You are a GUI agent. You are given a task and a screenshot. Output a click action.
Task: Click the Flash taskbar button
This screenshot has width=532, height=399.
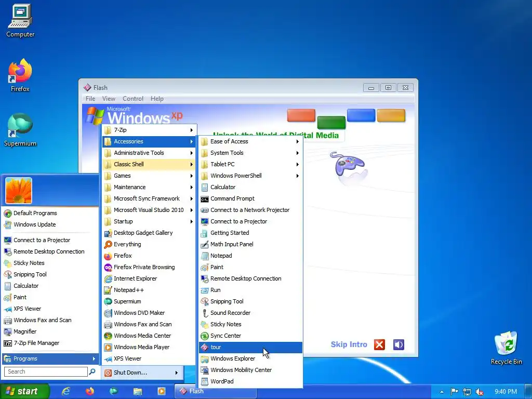click(x=215, y=391)
